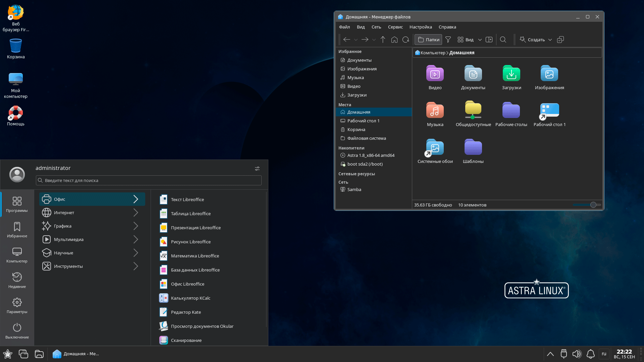Viewport: 644px width, 362px height.
Task: Click the split view panel icon
Action: click(489, 40)
